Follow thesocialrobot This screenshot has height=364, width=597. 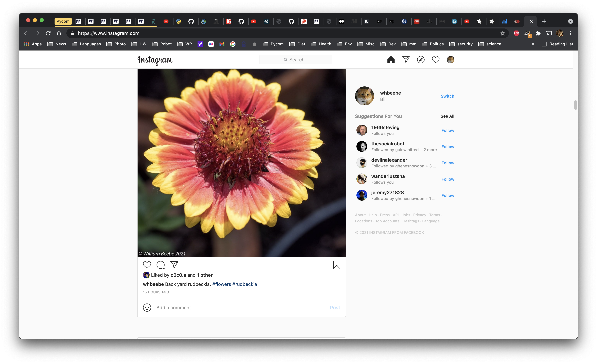coord(448,147)
